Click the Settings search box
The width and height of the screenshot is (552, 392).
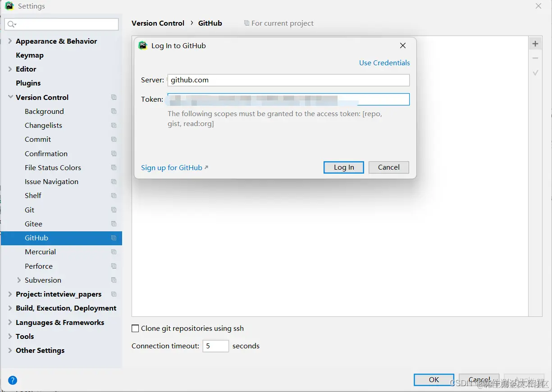[x=62, y=24]
